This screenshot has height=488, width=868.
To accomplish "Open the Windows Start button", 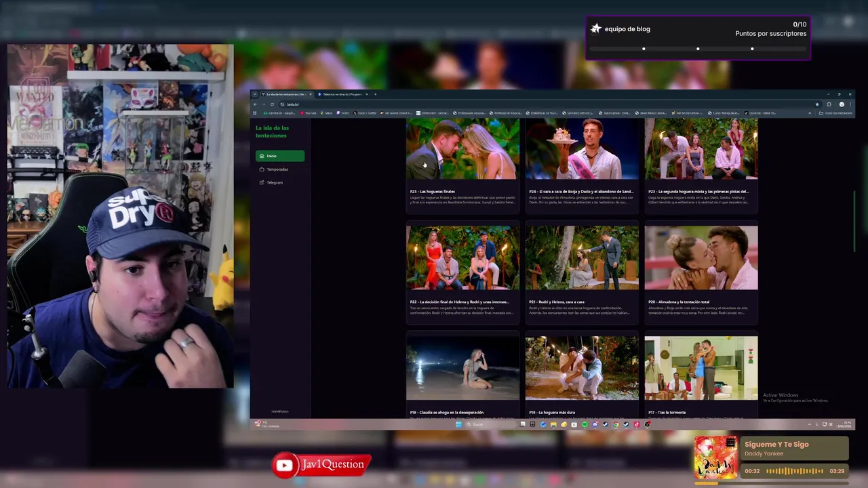I will (x=459, y=424).
